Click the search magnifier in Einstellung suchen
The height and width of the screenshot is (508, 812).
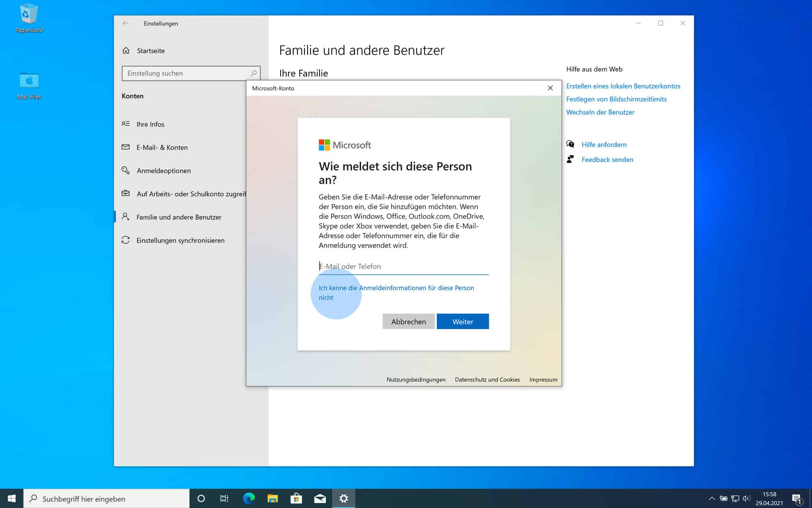(x=253, y=73)
